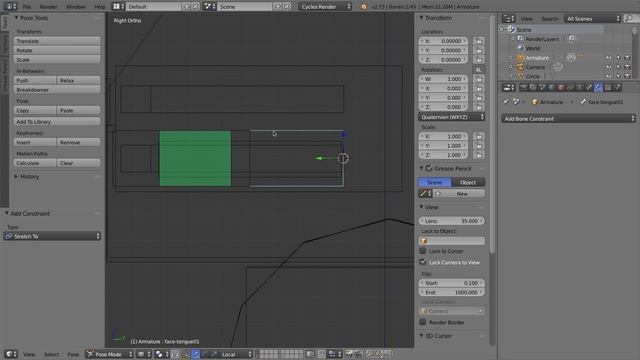Open the Bone properties tab icon
The height and width of the screenshot is (360, 640).
[x=589, y=87]
